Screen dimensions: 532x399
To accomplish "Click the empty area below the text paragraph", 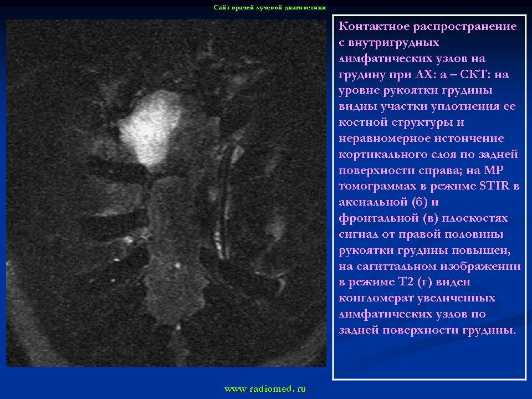I will tap(429, 357).
